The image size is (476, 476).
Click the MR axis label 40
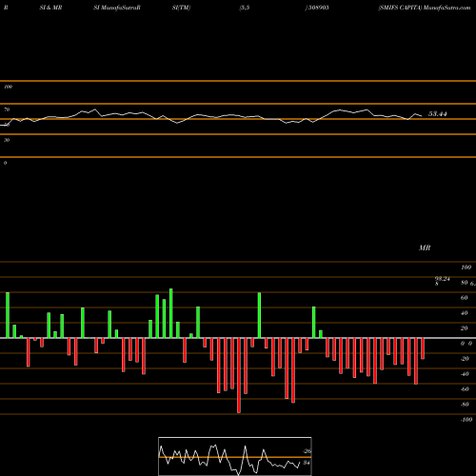click(465, 313)
